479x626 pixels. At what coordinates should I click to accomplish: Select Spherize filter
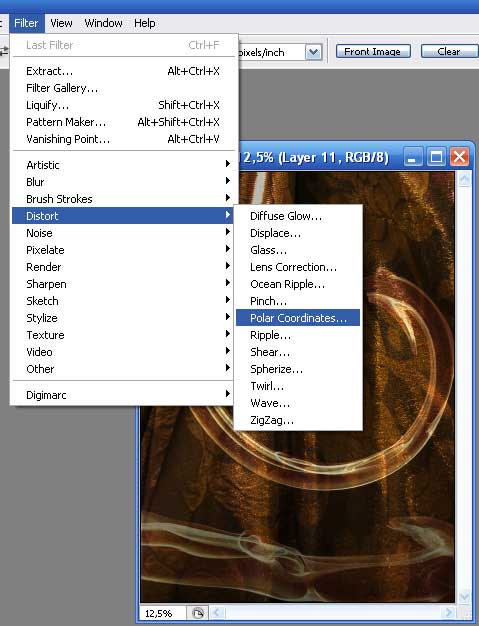tap(298, 369)
